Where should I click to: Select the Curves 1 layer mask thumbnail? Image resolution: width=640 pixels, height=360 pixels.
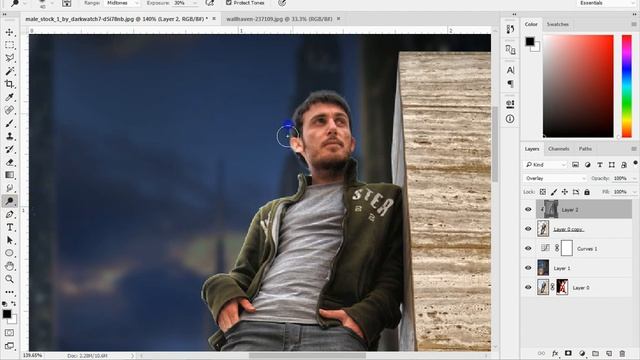click(567, 248)
